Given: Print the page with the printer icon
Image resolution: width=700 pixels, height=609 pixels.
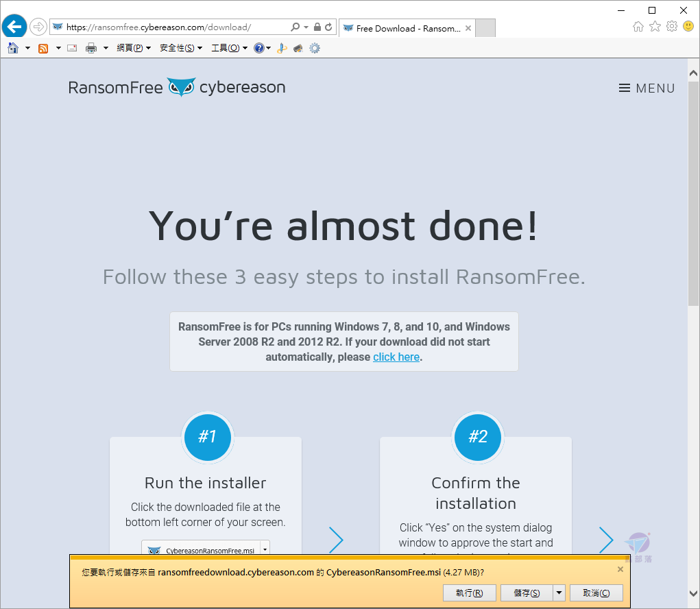Looking at the screenshot, I should (x=91, y=48).
